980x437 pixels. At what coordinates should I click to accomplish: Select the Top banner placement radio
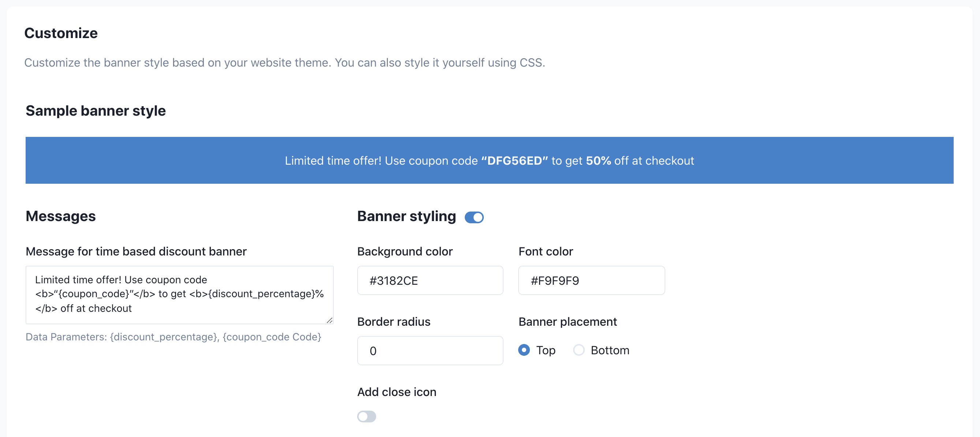pyautogui.click(x=524, y=350)
